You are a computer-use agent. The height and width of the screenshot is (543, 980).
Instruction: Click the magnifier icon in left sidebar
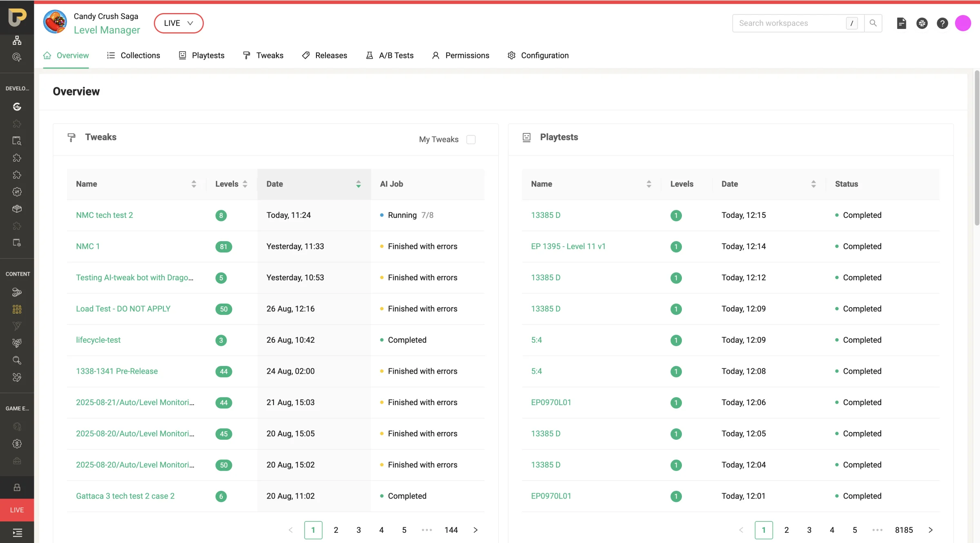coord(17,360)
